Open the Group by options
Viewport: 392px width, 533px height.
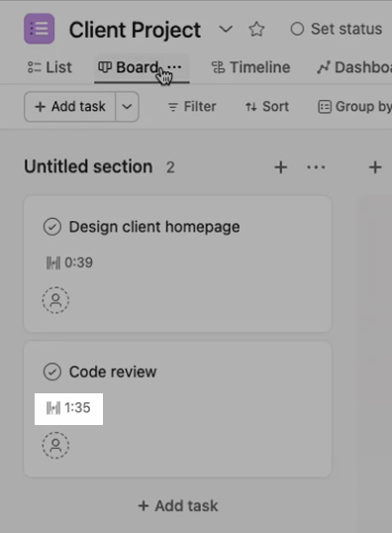354,107
